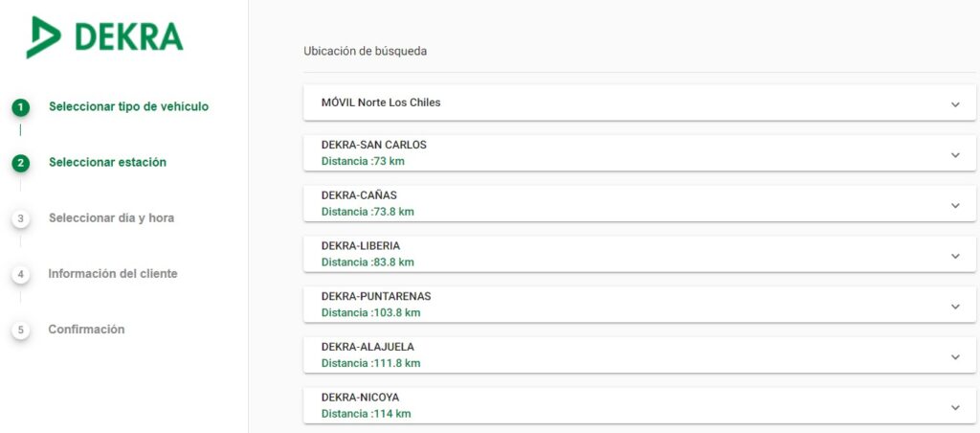Open Información del cliente step
This screenshot has width=980, height=433.
coord(112,273)
